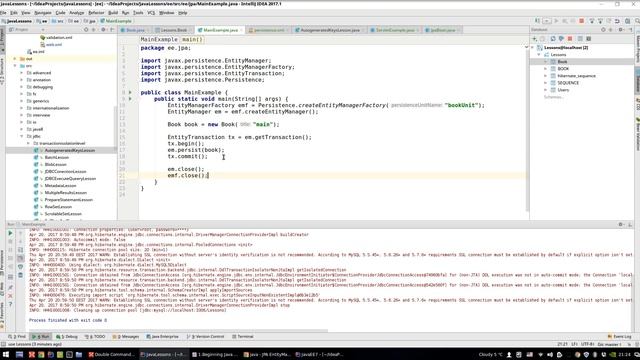Close run tab with red X icon
This screenshot has width=640, height=360.
(10, 296)
